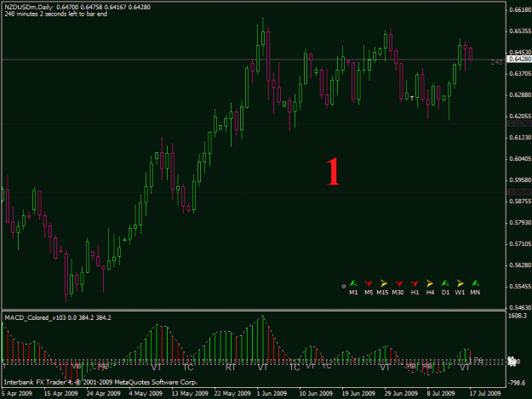The height and width of the screenshot is (399, 532).
Task: Click the 0.56280 price scale label
Action: (x=520, y=265)
